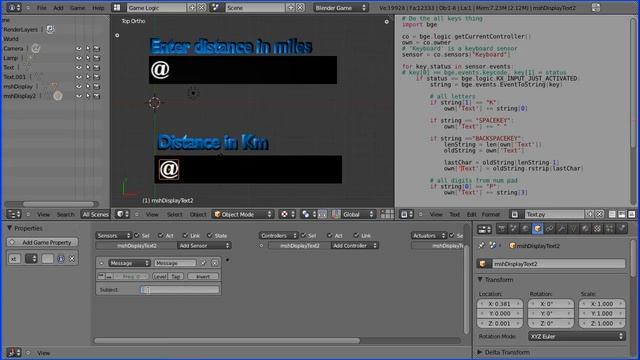
Task: Open the Object Constraints properties tab
Action: (x=549, y=229)
